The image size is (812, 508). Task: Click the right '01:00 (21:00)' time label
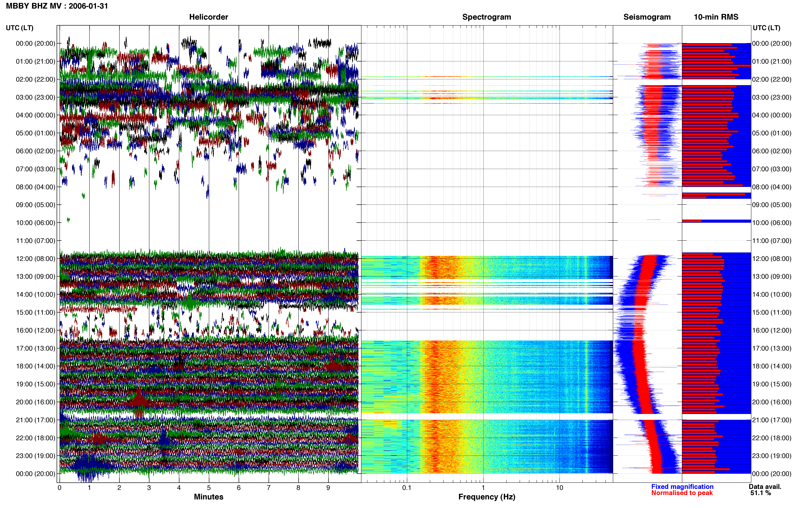772,61
